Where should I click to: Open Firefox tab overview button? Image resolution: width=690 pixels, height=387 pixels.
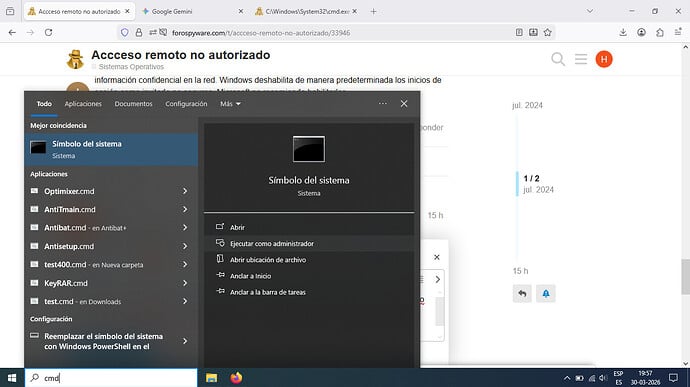pos(10,11)
